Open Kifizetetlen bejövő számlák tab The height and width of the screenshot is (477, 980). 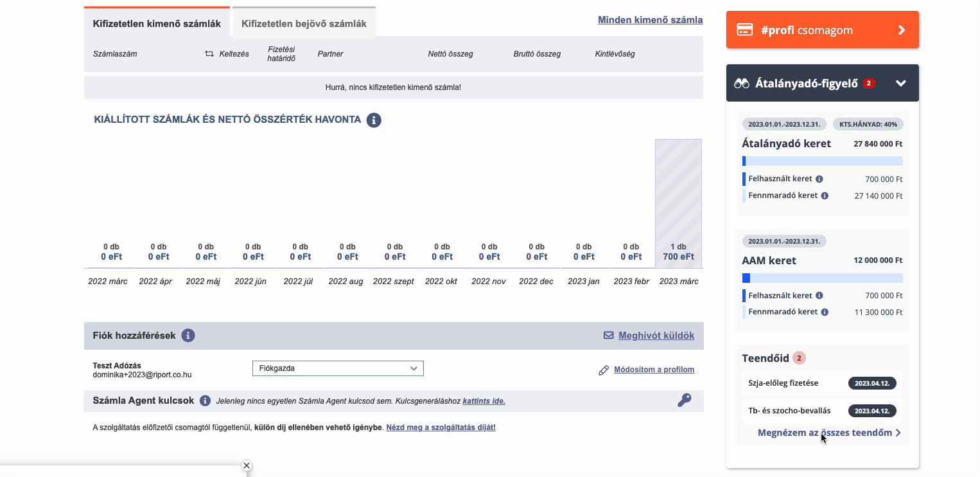304,24
